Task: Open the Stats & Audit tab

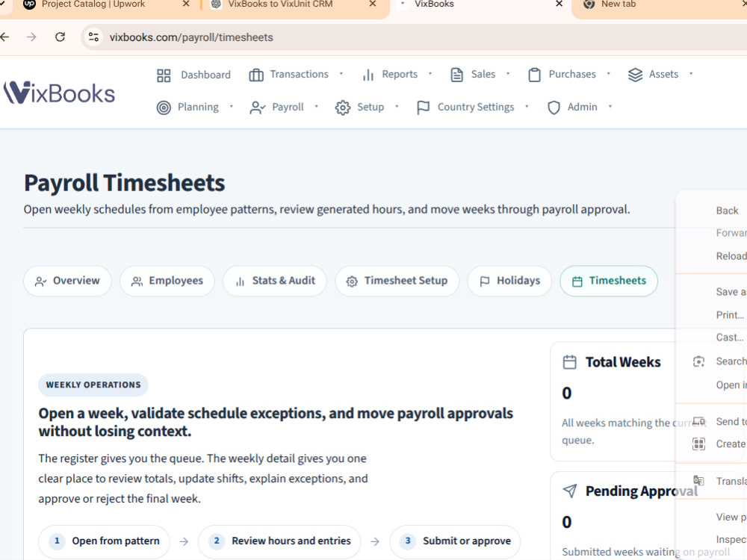Action: [x=275, y=281]
